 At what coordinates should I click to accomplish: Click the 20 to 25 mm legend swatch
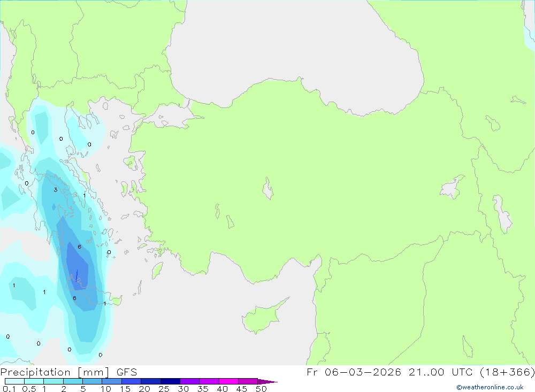coord(151,381)
